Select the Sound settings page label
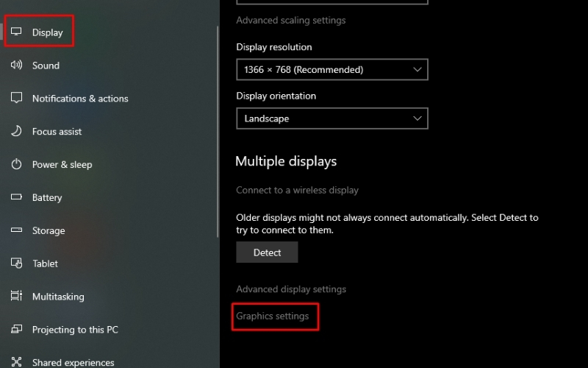Screen dimensions: 588x368 pyautogui.click(x=46, y=66)
